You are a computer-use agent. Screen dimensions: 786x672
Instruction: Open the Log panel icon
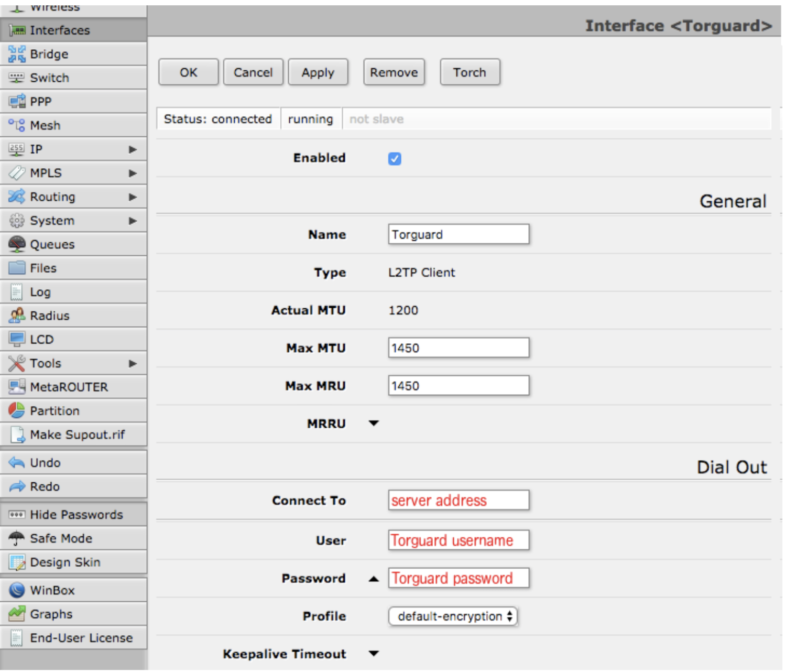(x=17, y=291)
